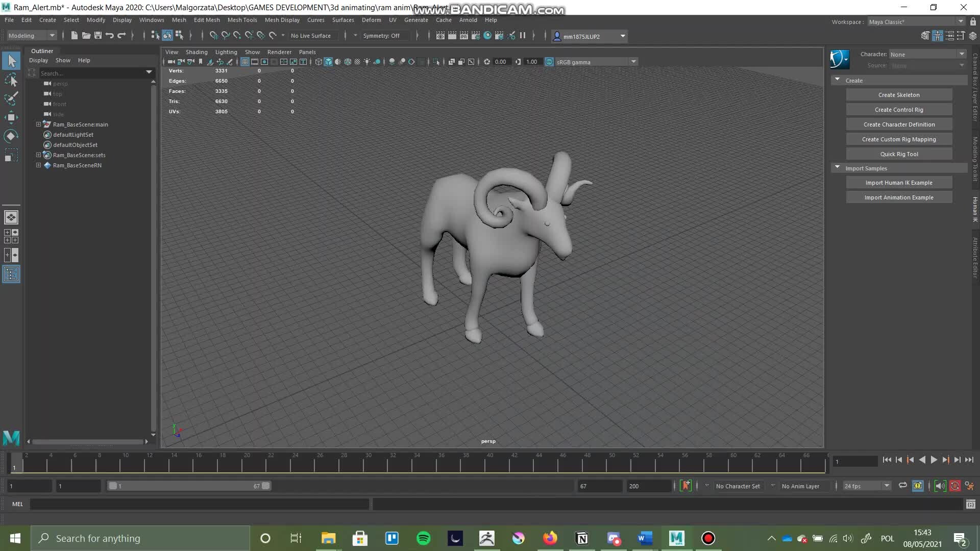Screen dimensions: 980x551
Task: Toggle the grid display in the viewport toolbar
Action: click(x=245, y=62)
